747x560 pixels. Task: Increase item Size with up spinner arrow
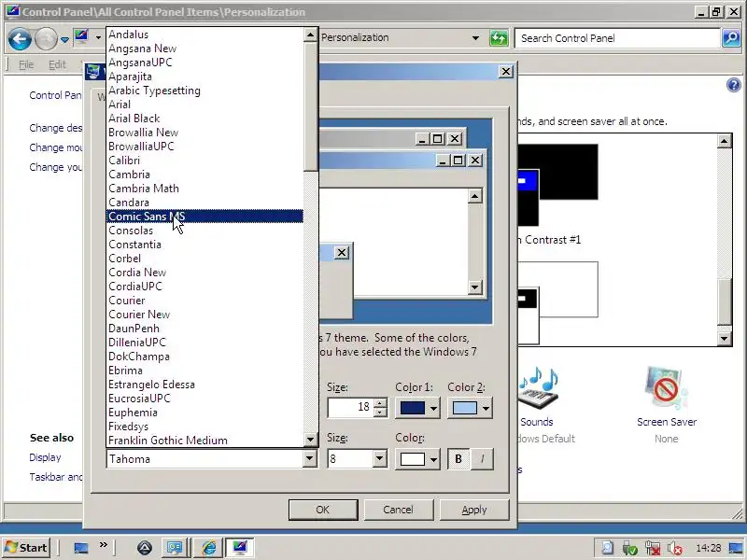pos(380,403)
